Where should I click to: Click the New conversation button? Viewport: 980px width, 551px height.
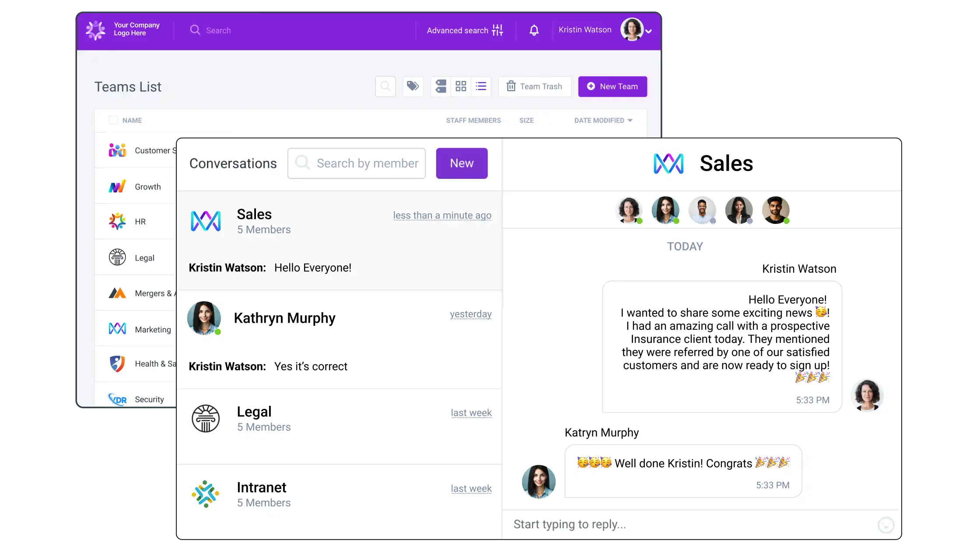462,163
